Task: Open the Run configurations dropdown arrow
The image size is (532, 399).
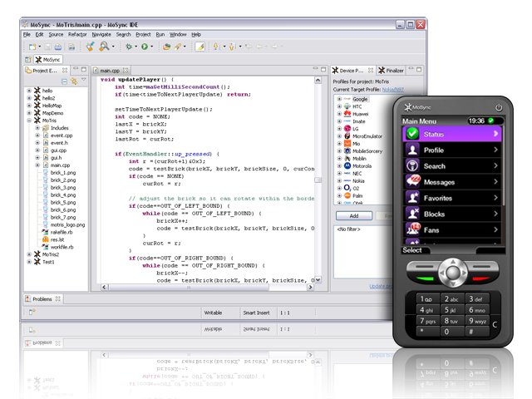Action: 151,47
